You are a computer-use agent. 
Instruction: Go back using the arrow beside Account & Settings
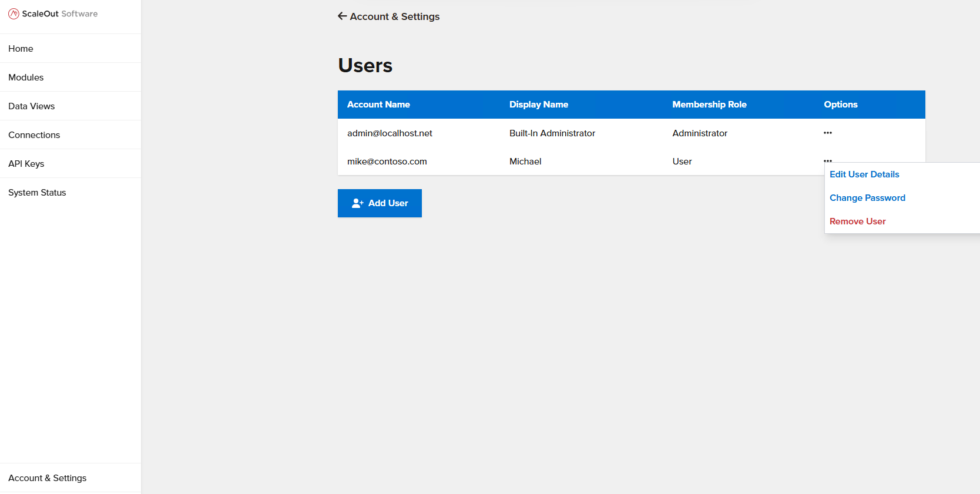click(343, 16)
